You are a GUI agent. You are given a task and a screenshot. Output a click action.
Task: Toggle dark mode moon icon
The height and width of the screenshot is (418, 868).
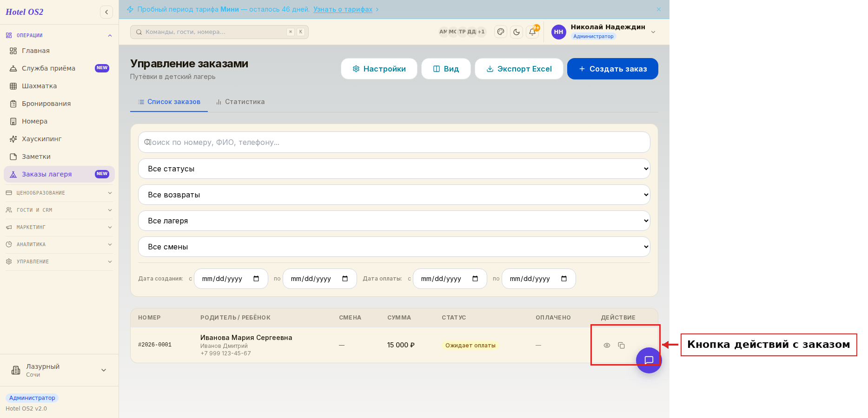(517, 32)
